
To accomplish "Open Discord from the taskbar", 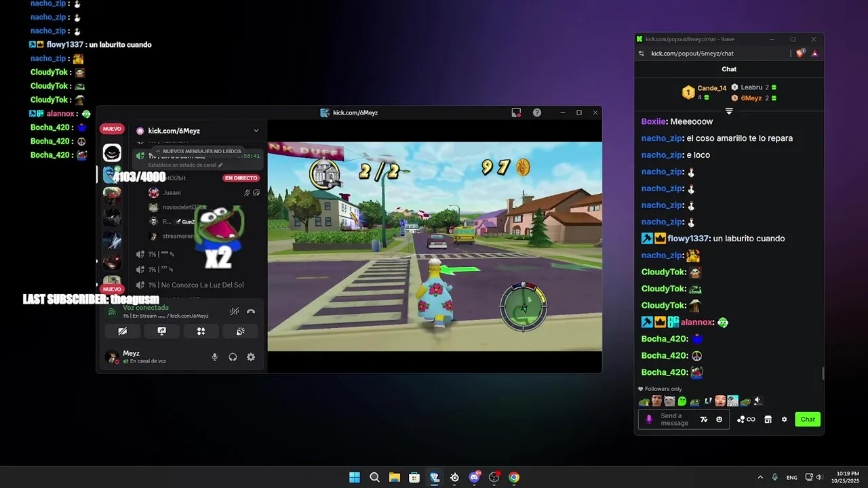I will tap(474, 477).
